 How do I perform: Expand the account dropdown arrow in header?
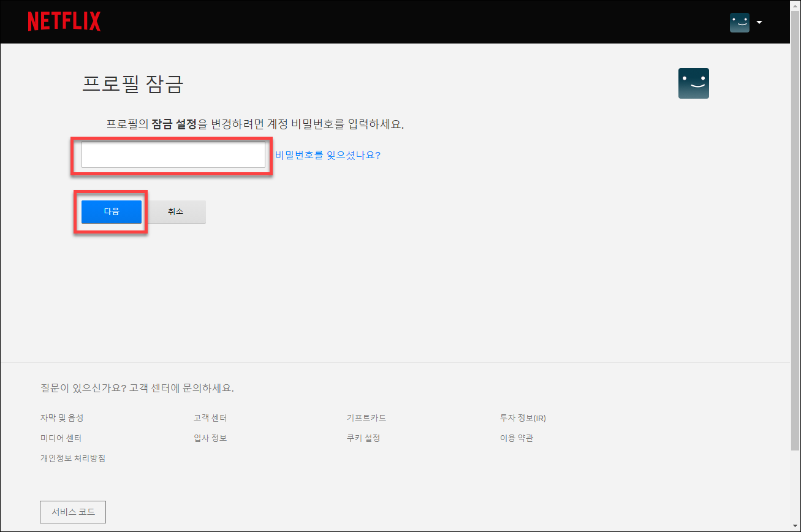759,23
